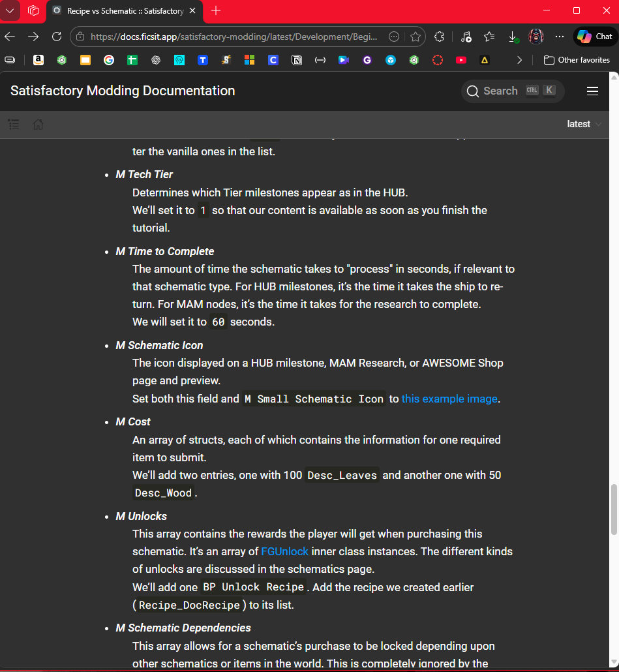Open the ChatGPT bookmark in the favorites bar
Image resolution: width=619 pixels, height=672 pixels.
[155, 59]
